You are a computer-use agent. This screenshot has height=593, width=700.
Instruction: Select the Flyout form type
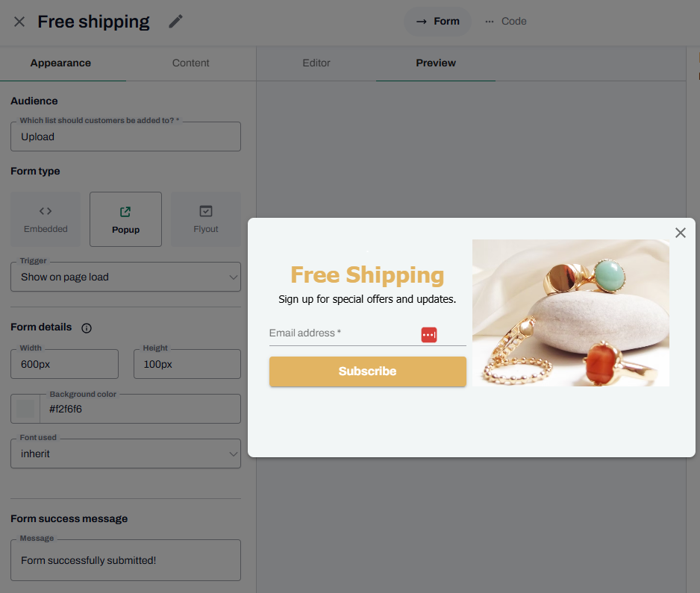tap(206, 219)
